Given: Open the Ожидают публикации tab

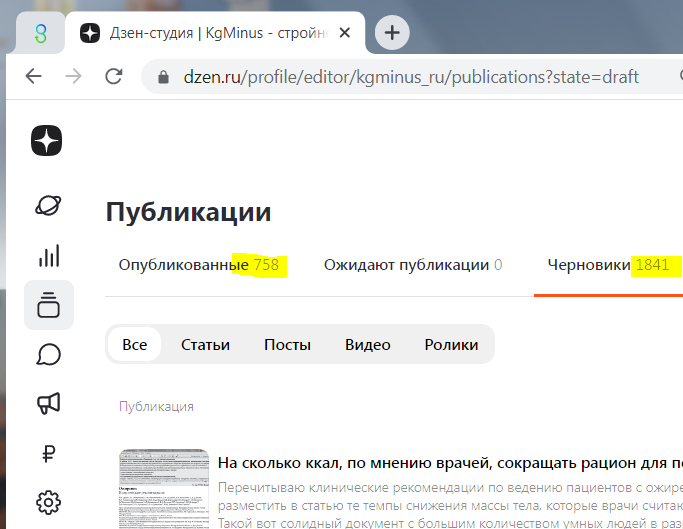Looking at the screenshot, I should pos(413,264).
